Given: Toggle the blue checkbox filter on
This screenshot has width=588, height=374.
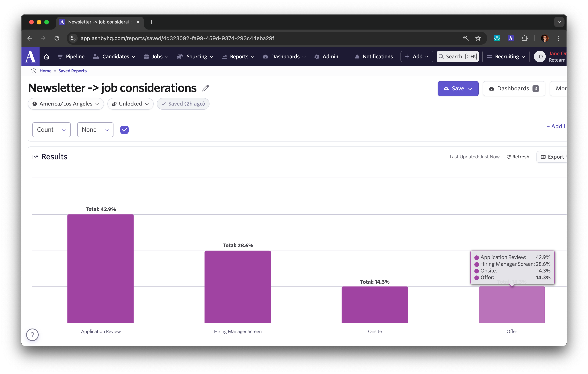Looking at the screenshot, I should pos(125,129).
